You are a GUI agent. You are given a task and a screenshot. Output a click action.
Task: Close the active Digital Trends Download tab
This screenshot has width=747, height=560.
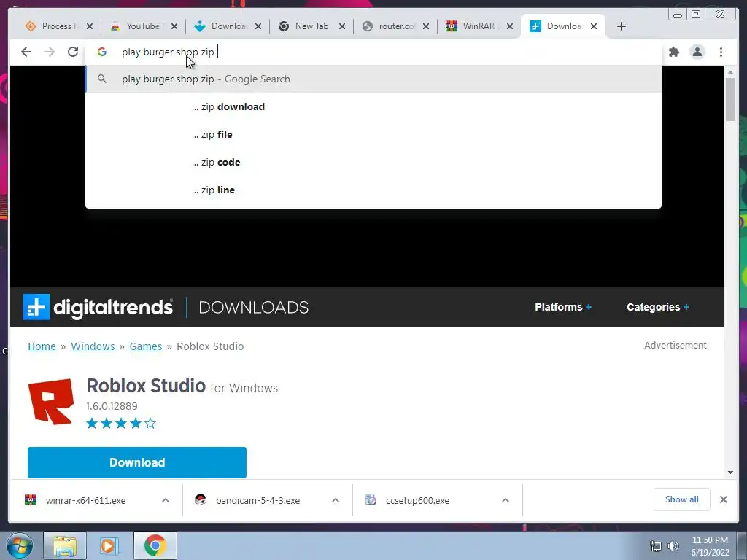click(594, 26)
